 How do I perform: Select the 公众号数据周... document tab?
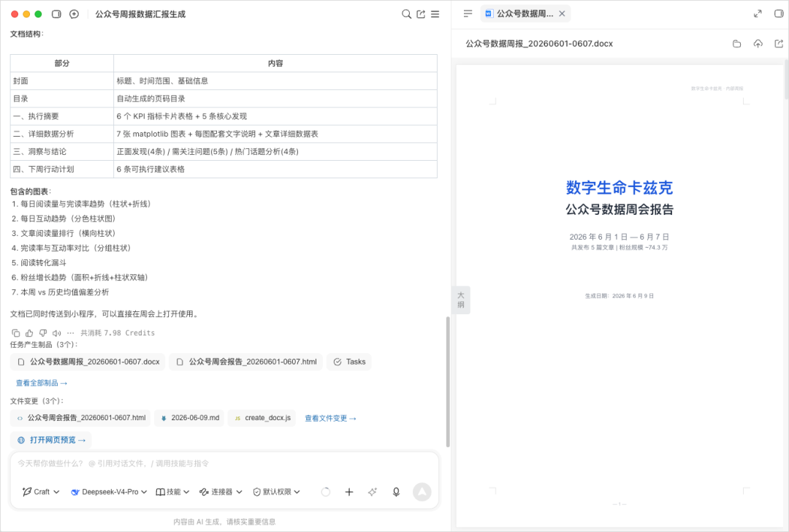525,14
